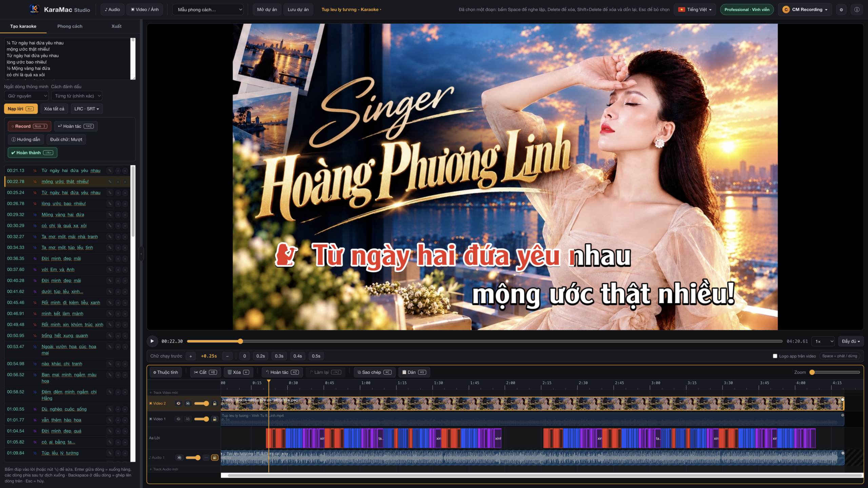868x488 pixels.
Task: Click the Hoàn thành button
Action: pos(32,152)
